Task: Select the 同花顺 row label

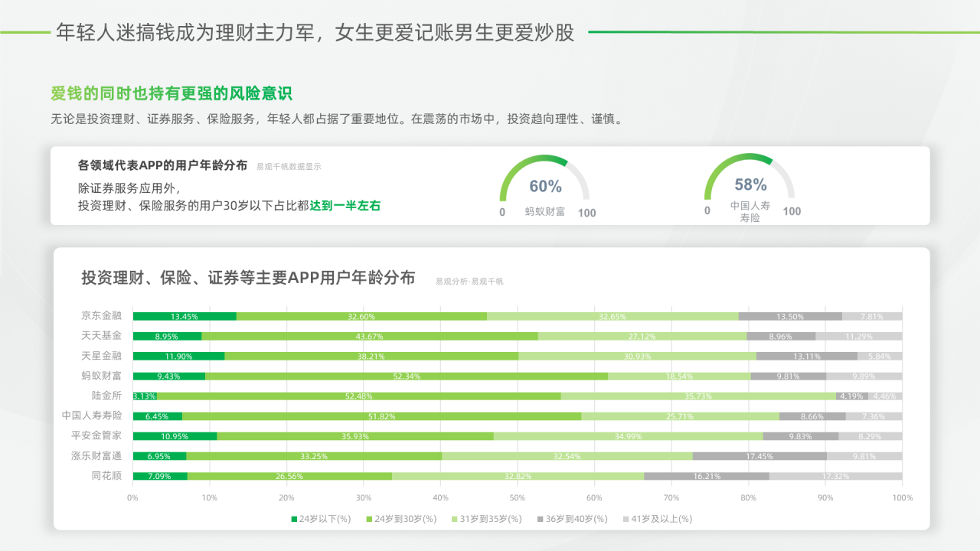Action: click(x=107, y=476)
